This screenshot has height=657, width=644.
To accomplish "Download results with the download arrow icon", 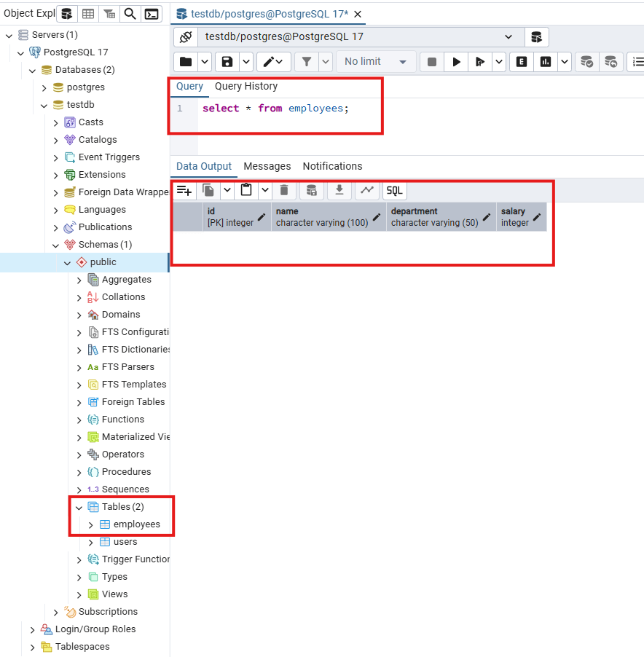I will 339,191.
